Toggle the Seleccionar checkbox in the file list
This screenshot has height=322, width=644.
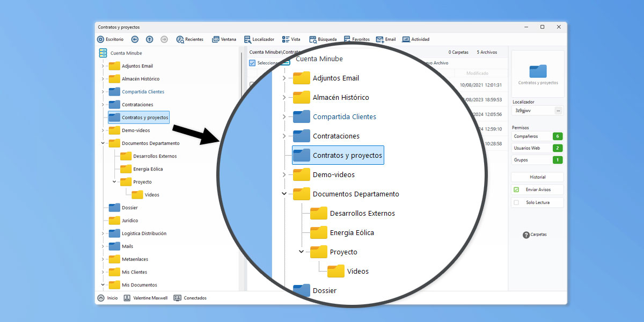tap(252, 63)
